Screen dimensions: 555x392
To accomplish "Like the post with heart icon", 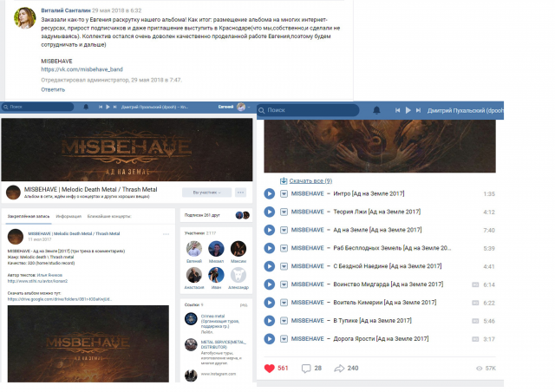I will point(270,369).
